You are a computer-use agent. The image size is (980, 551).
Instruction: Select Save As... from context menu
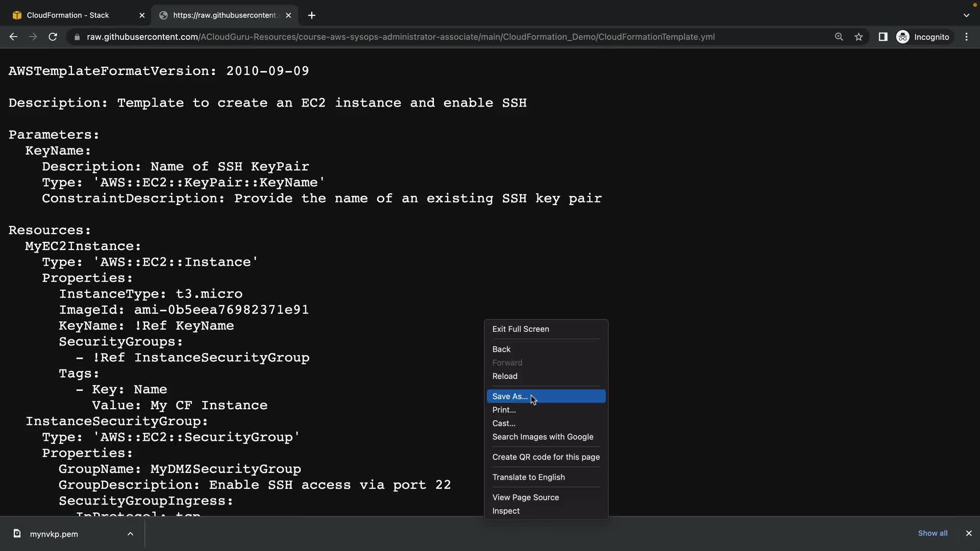(509, 396)
